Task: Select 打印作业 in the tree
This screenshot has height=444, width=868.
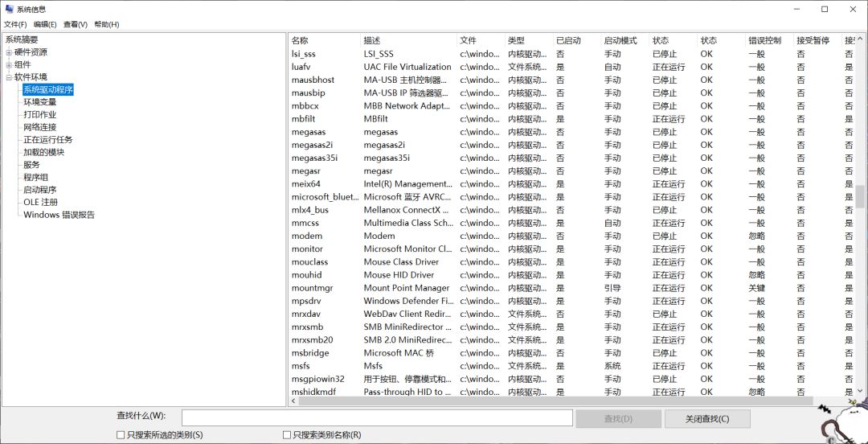Action: pos(40,115)
